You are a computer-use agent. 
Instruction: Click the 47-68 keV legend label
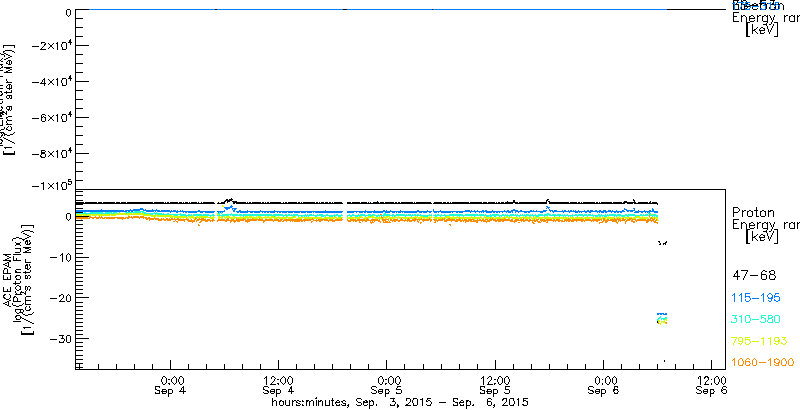[x=754, y=276]
